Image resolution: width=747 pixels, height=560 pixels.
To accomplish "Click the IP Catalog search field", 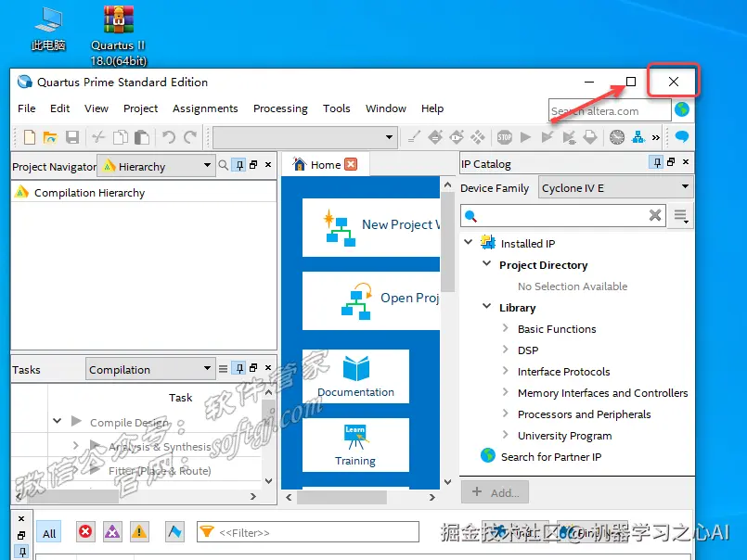I will click(x=562, y=215).
